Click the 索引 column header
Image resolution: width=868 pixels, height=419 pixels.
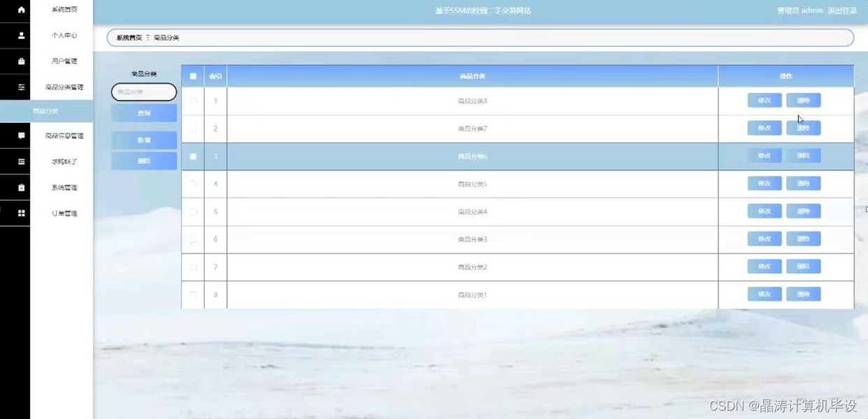click(215, 76)
